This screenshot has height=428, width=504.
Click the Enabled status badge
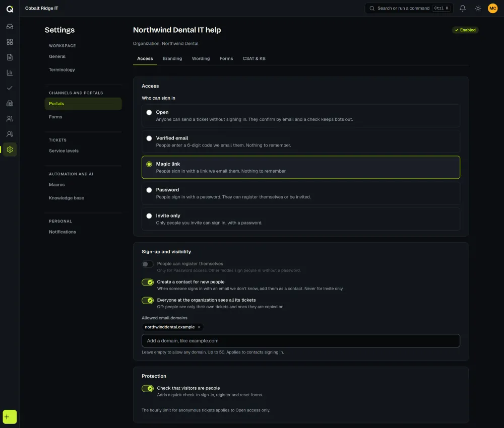[x=465, y=30]
